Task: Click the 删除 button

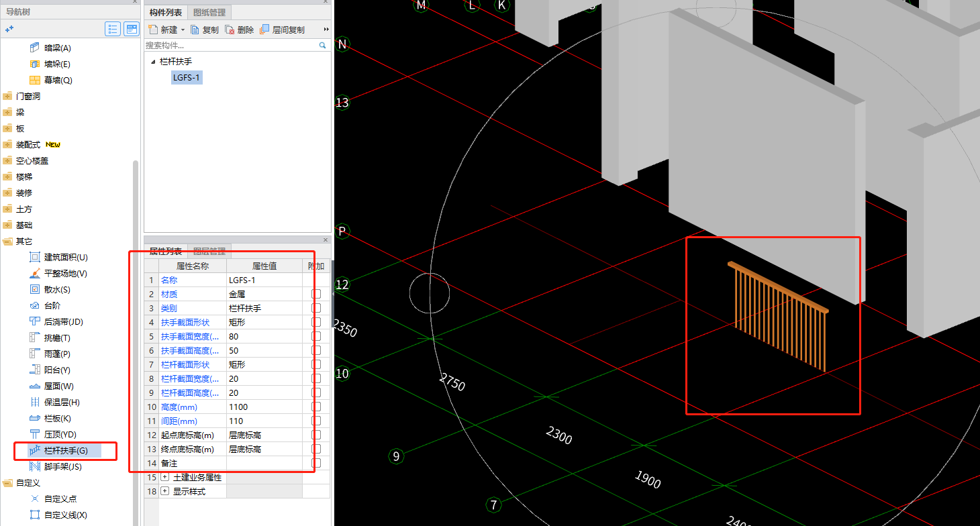Action: click(240, 30)
